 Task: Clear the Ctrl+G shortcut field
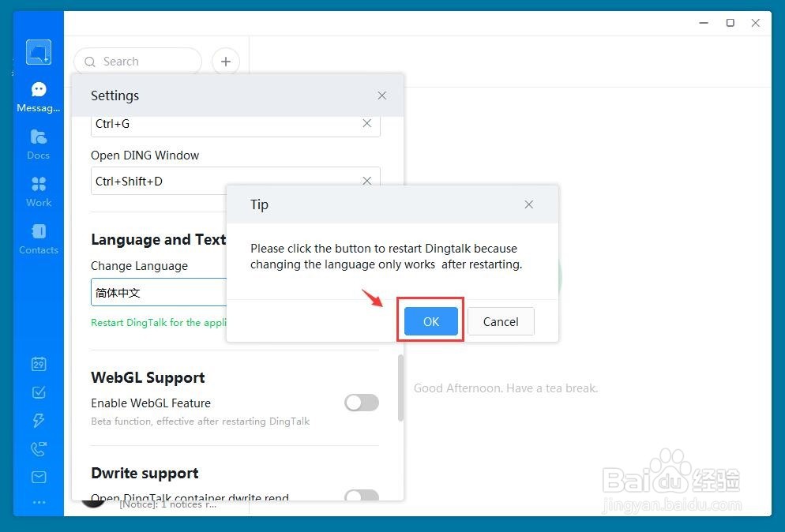[x=367, y=123]
